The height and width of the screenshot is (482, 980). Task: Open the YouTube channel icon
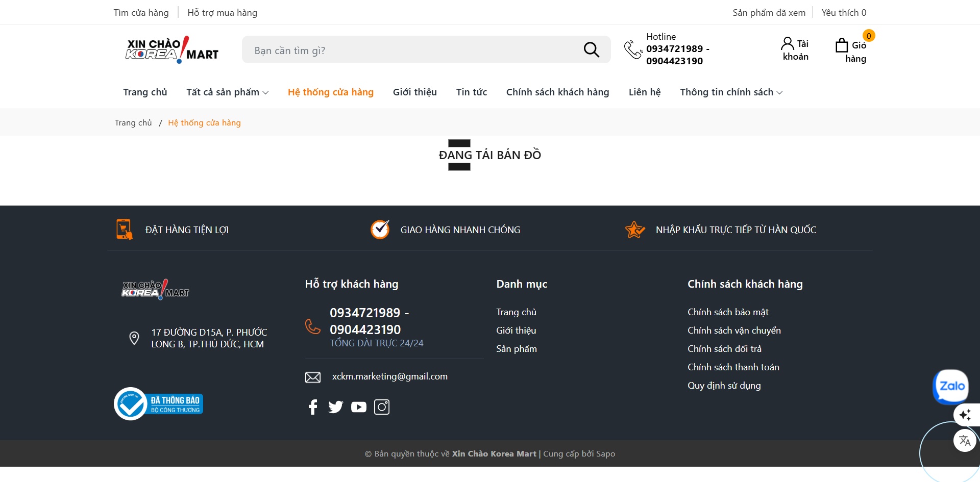pos(358,407)
